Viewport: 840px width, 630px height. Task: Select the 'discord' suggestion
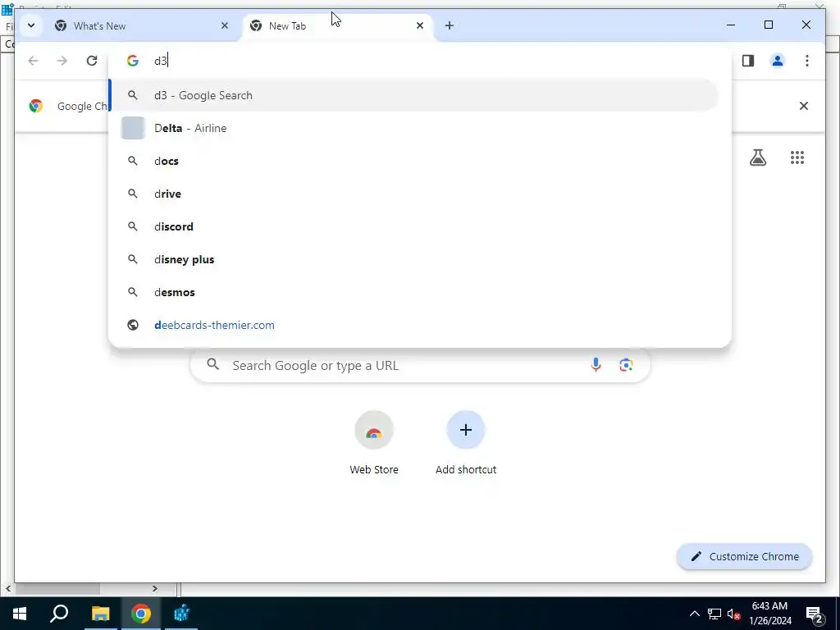click(x=413, y=226)
